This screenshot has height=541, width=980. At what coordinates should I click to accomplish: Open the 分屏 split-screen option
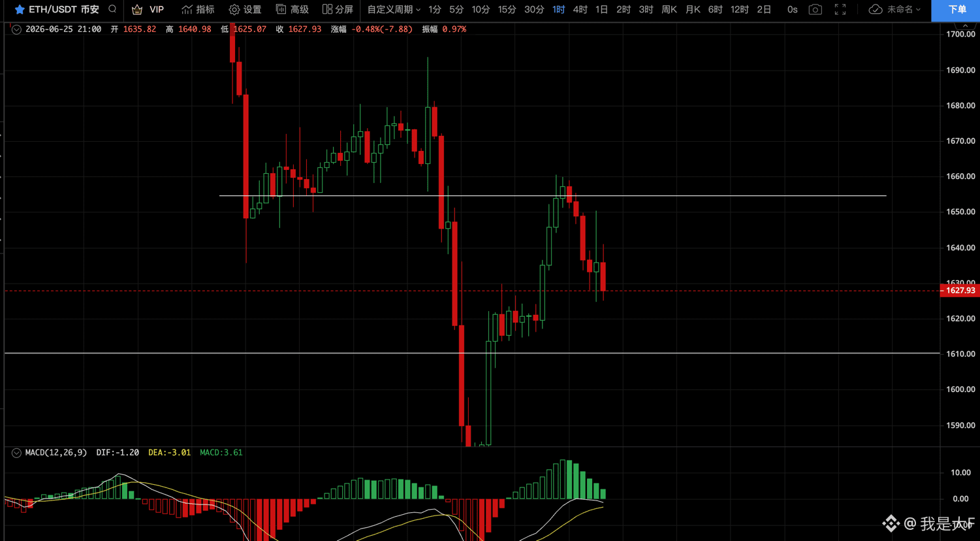(x=338, y=10)
